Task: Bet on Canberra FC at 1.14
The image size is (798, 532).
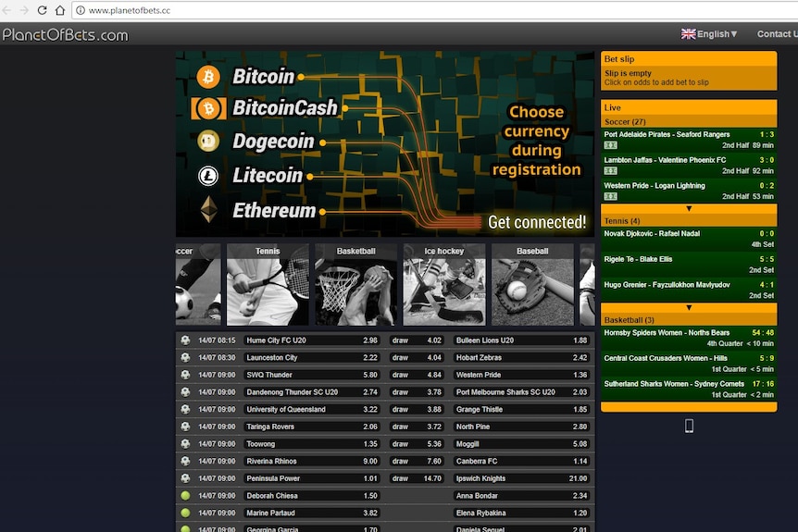Action: (521, 462)
